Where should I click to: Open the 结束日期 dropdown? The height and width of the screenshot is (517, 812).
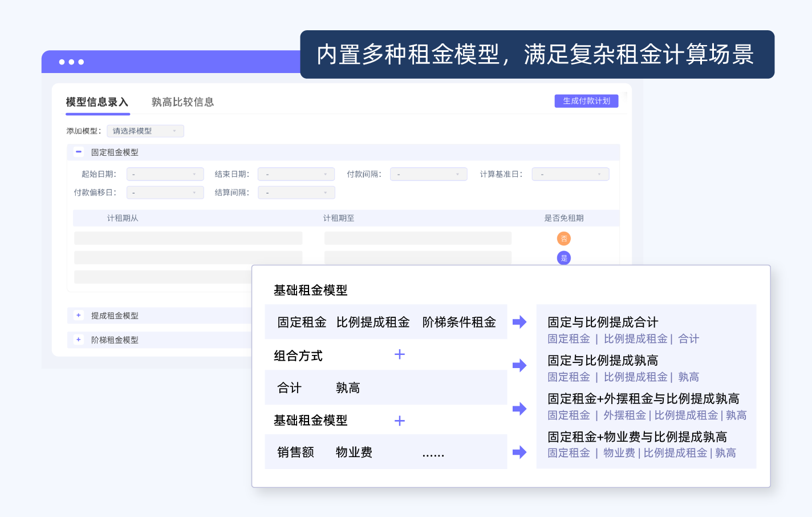[296, 174]
